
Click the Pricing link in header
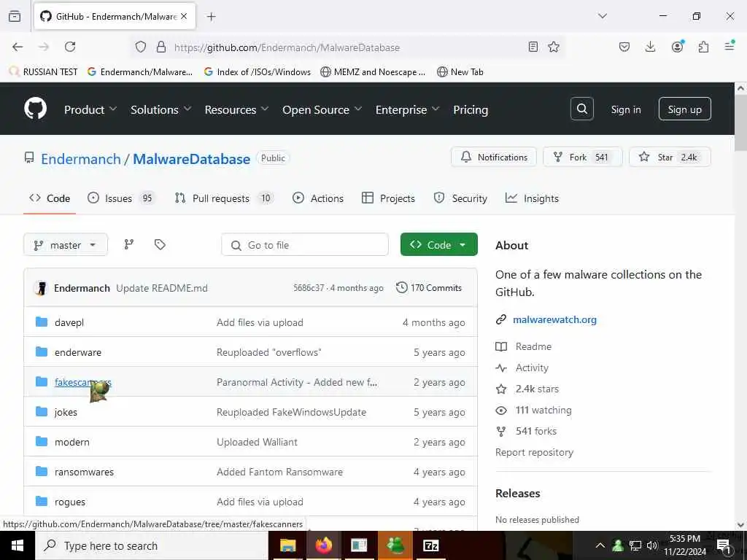point(471,109)
